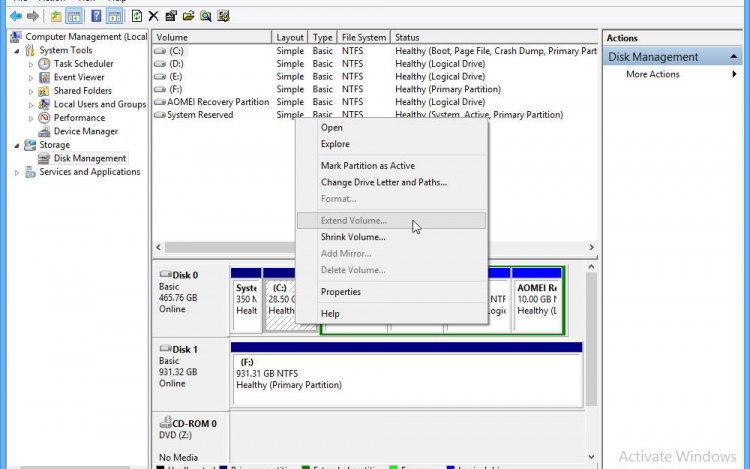Expand the Task Scheduler node

[31, 64]
